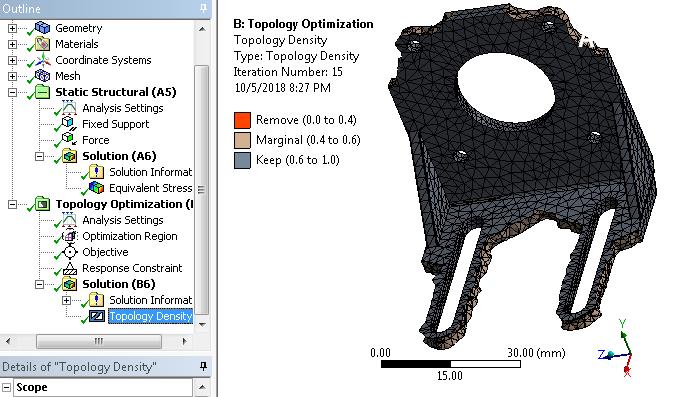This screenshot has width=677, height=397.
Task: Click the Static Structural (A5) folder icon
Action: click(x=42, y=92)
